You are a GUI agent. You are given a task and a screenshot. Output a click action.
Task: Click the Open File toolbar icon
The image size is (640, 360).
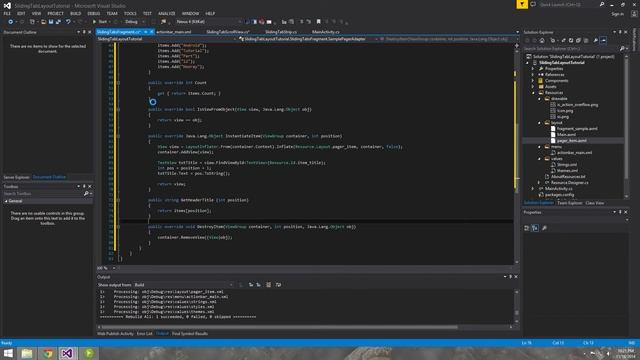(x=43, y=22)
